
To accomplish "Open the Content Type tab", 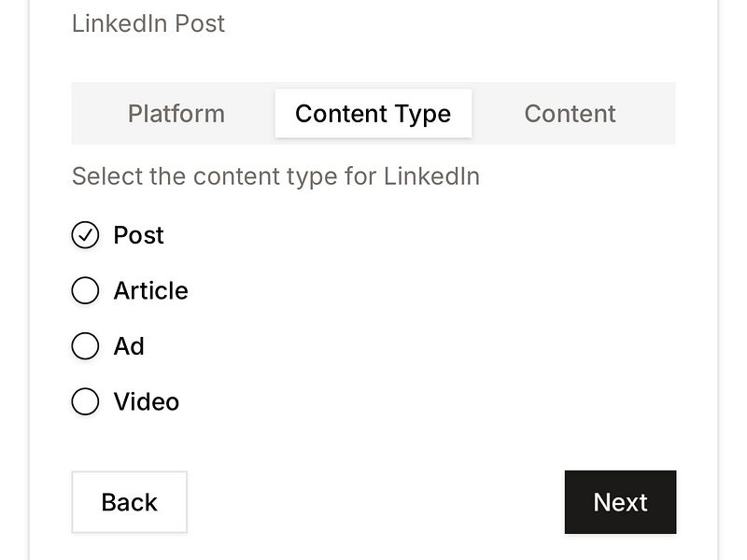I will pyautogui.click(x=373, y=113).
